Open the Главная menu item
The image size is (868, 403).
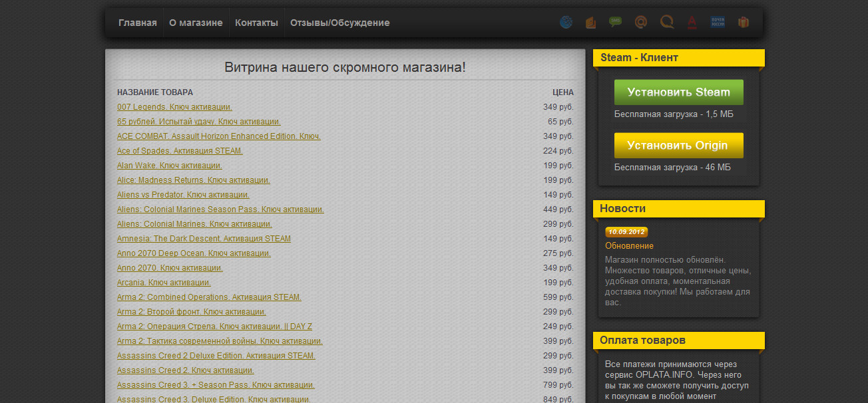(138, 23)
